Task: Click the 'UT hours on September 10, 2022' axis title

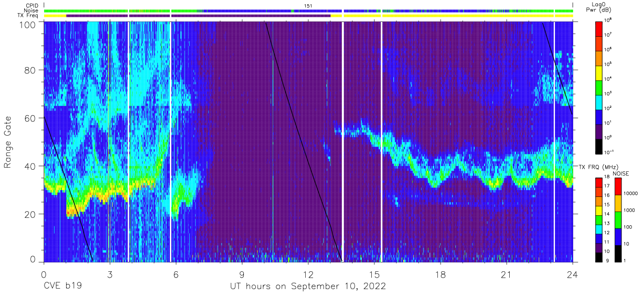Action: 308,287
